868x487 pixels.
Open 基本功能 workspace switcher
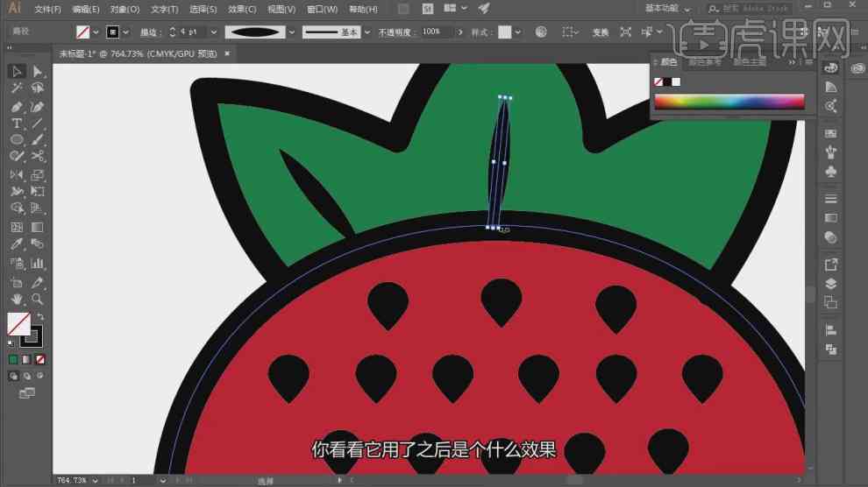click(667, 8)
